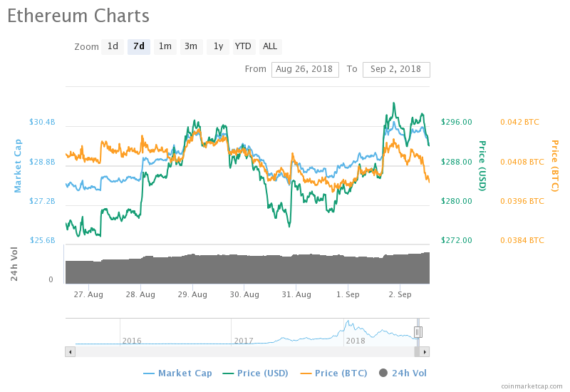Click the 28. Aug axis label

coord(140,294)
